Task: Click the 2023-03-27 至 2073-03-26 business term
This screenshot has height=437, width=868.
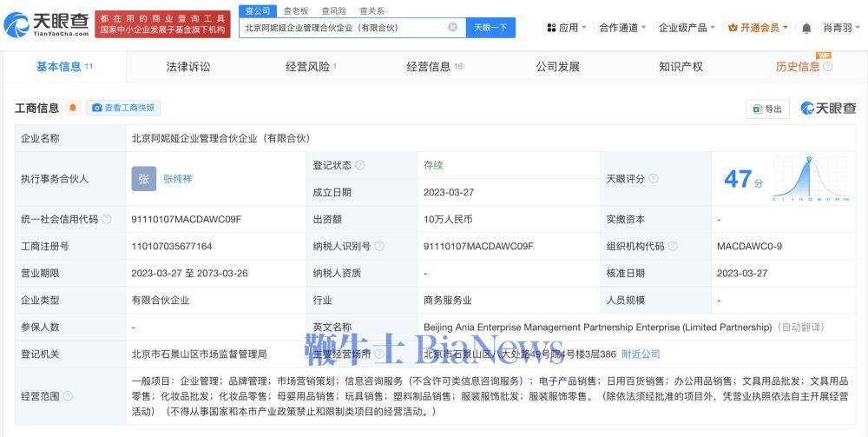Action: tap(189, 274)
